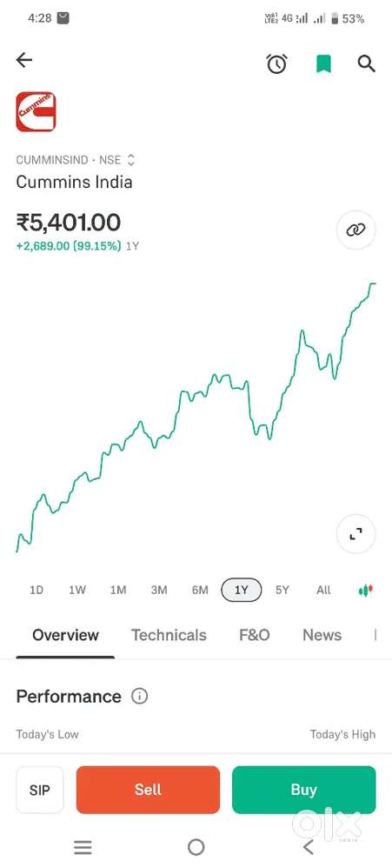Tap the Cummins company logo
The height and width of the screenshot is (868, 392).
click(36, 112)
